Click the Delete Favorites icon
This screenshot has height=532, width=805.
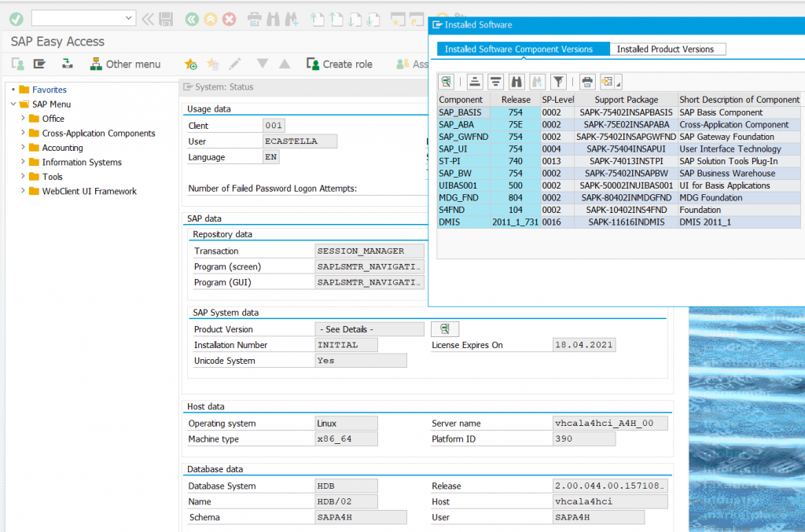point(212,64)
